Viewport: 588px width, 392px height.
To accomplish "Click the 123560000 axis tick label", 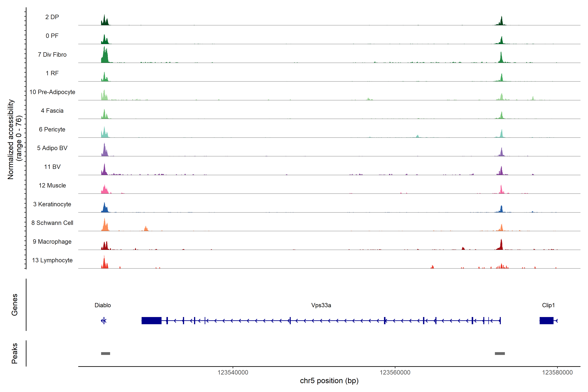I will click(395, 373).
